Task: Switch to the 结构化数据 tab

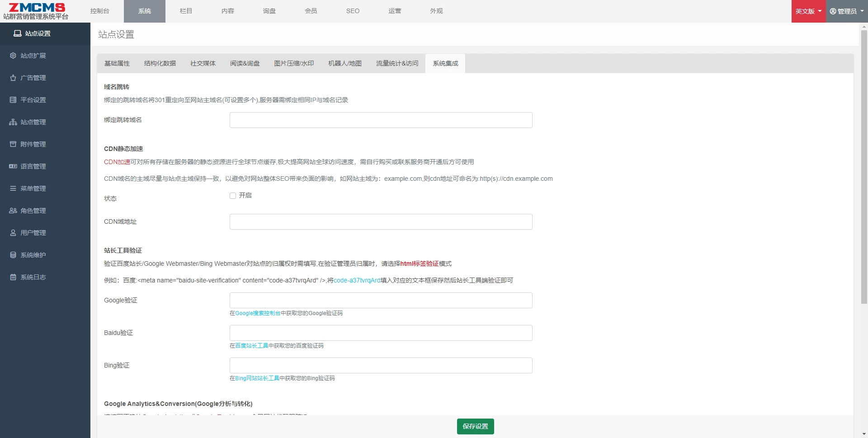Action: click(160, 63)
